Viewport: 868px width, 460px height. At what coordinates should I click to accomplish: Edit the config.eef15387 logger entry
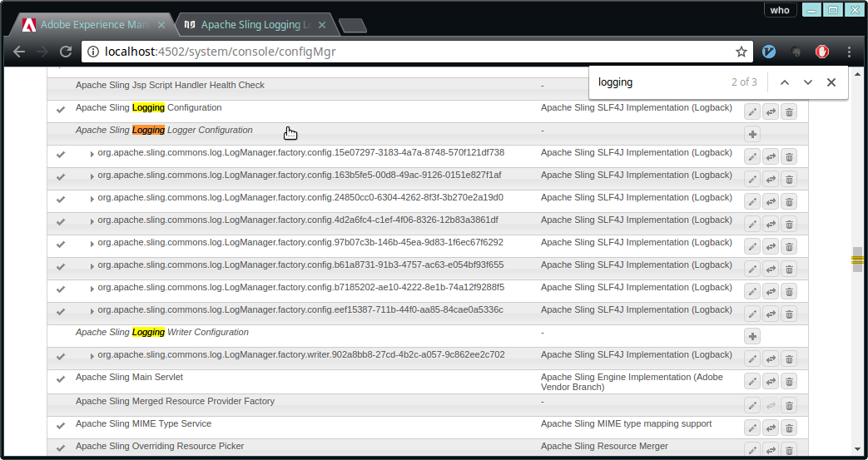click(751, 314)
